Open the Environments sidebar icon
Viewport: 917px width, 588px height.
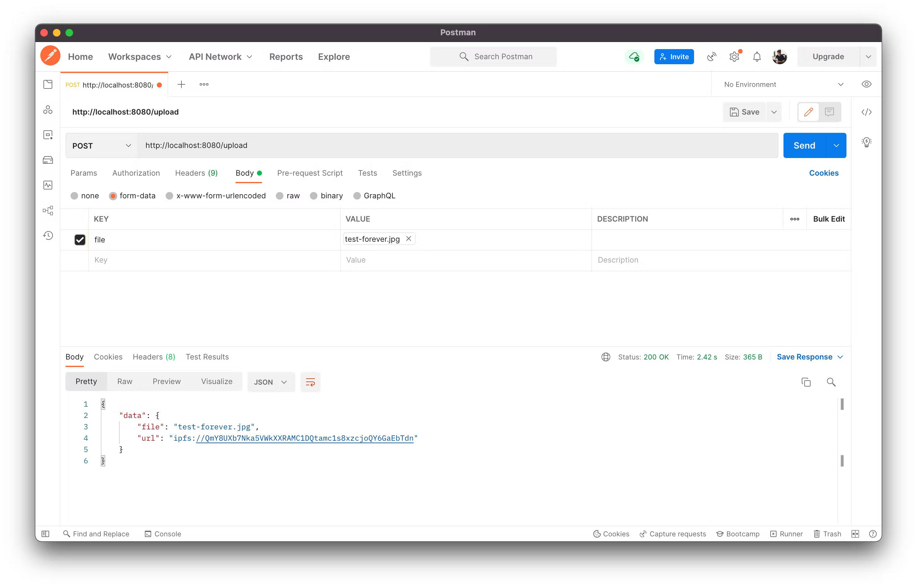click(48, 135)
